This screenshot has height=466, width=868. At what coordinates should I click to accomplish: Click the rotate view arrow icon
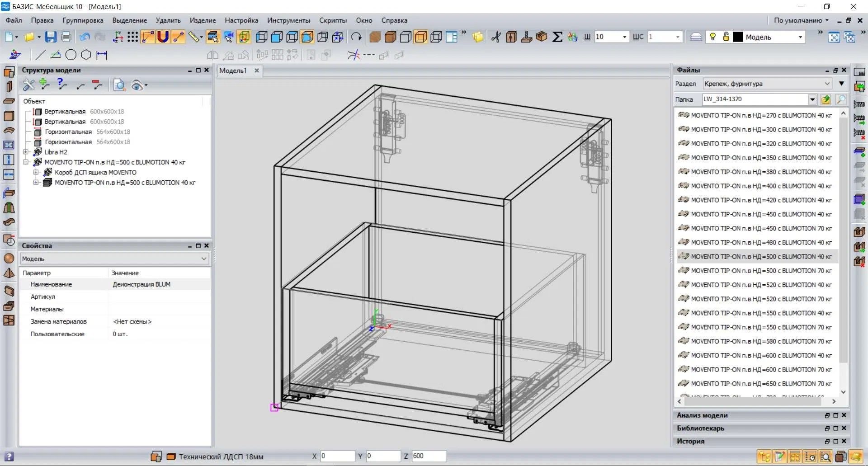coord(356,37)
